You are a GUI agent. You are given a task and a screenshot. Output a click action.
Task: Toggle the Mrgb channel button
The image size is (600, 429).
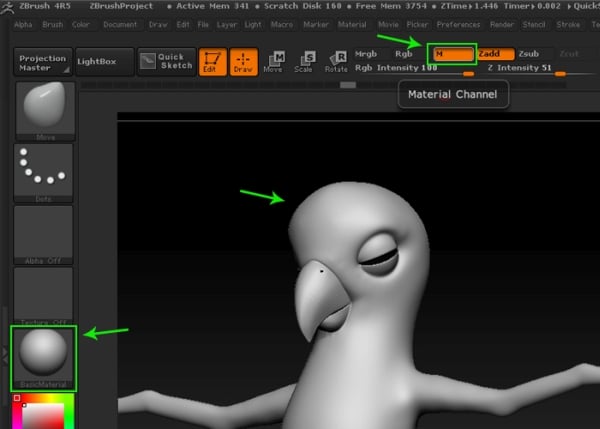(367, 53)
